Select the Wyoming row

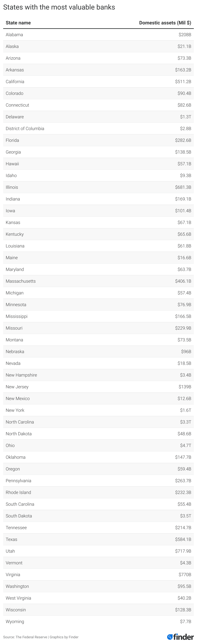pyautogui.click(x=98, y=621)
